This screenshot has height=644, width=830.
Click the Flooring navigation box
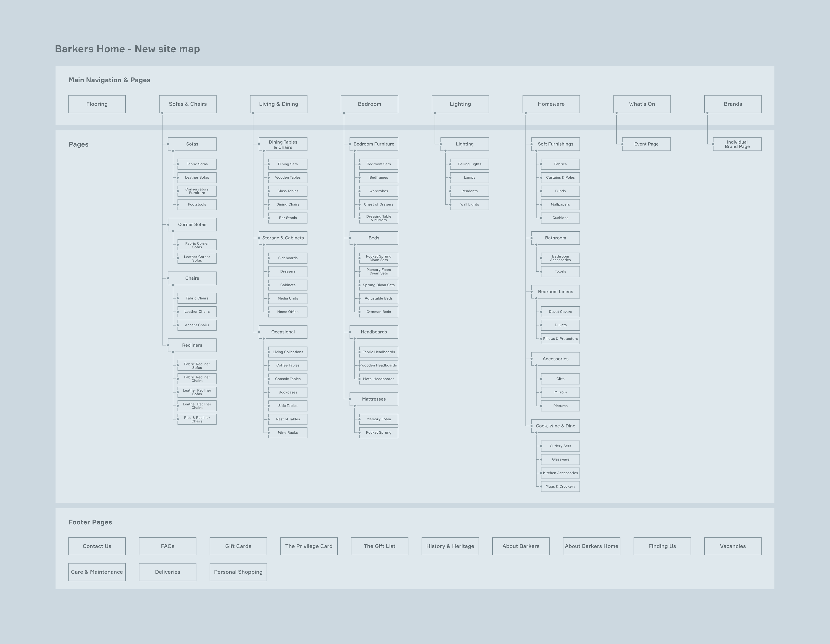[97, 104]
